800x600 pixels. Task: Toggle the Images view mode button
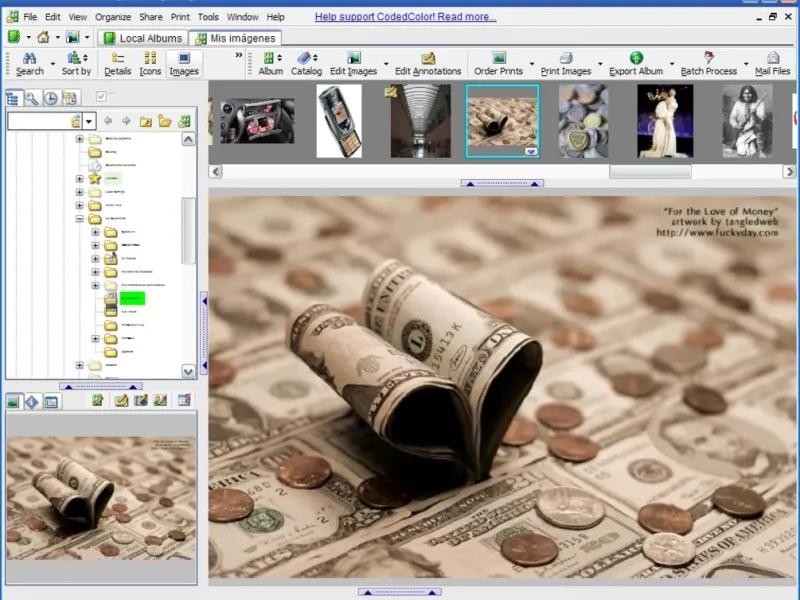183,64
